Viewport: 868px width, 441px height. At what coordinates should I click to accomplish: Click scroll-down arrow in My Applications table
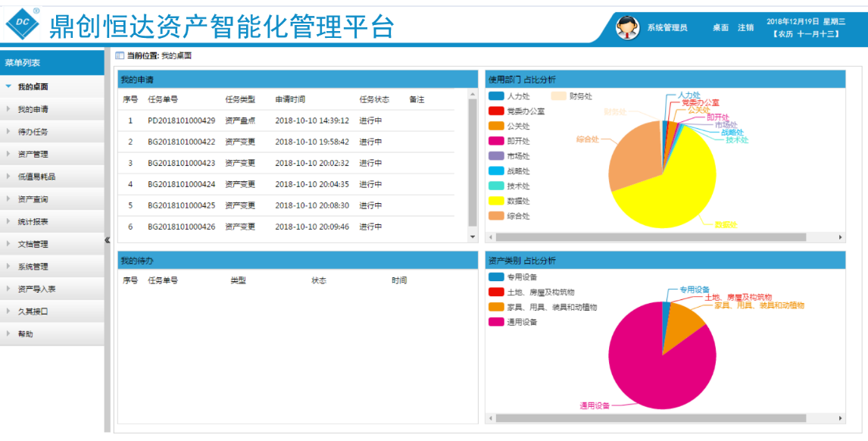click(473, 237)
